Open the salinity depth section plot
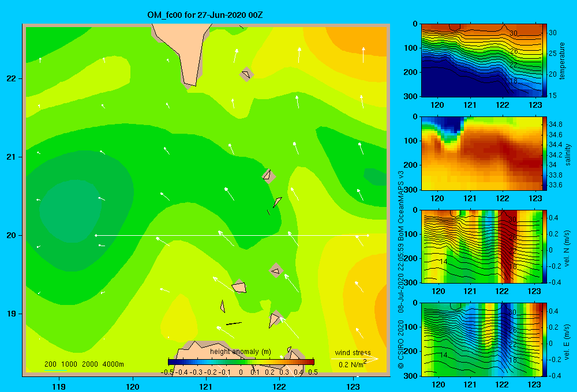This screenshot has height=392, width=577. 482,153
